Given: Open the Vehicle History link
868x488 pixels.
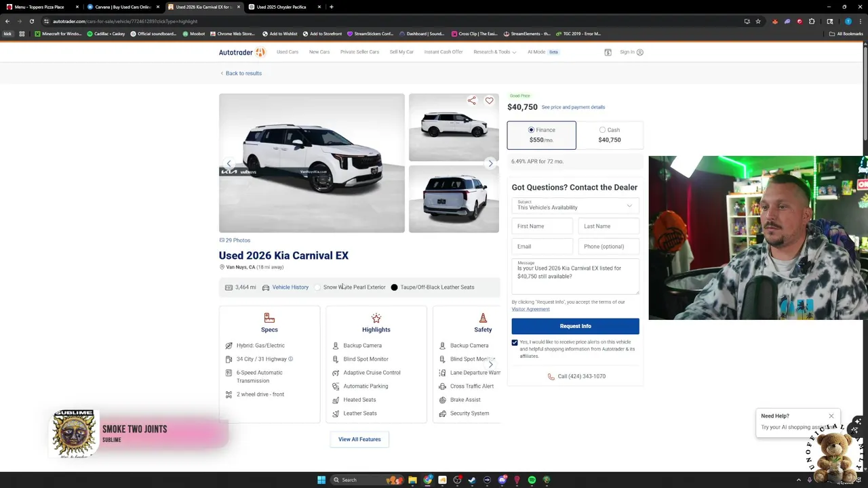Looking at the screenshot, I should pyautogui.click(x=290, y=287).
